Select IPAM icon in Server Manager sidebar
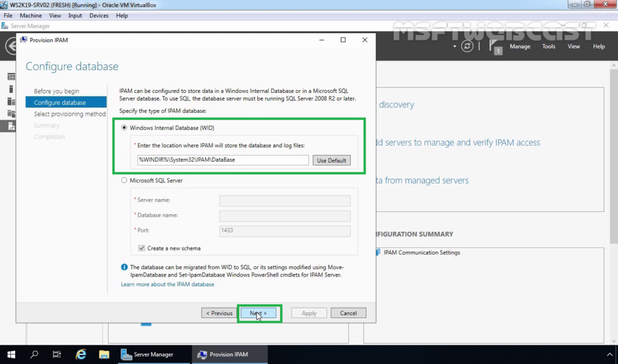The width and height of the screenshot is (618, 364). (x=11, y=127)
